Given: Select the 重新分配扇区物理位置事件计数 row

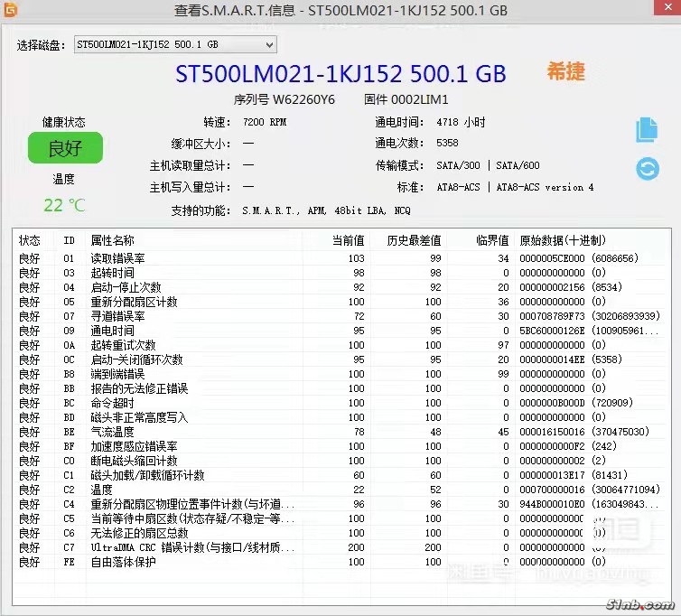Looking at the screenshot, I should (340, 504).
